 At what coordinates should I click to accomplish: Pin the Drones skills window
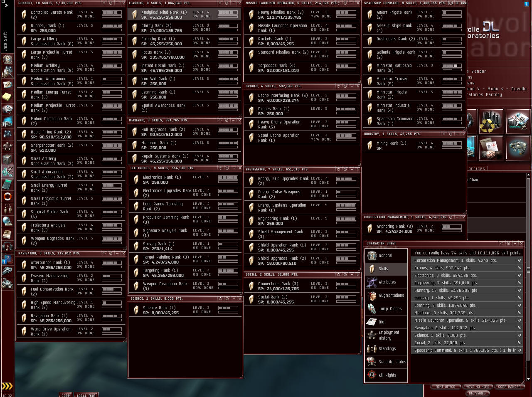pos(345,86)
